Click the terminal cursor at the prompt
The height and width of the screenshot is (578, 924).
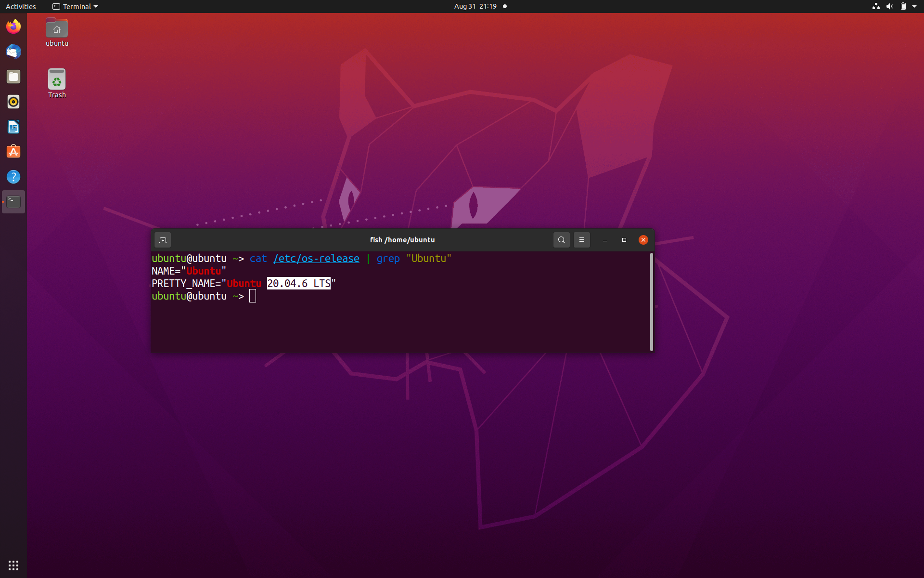tap(253, 296)
